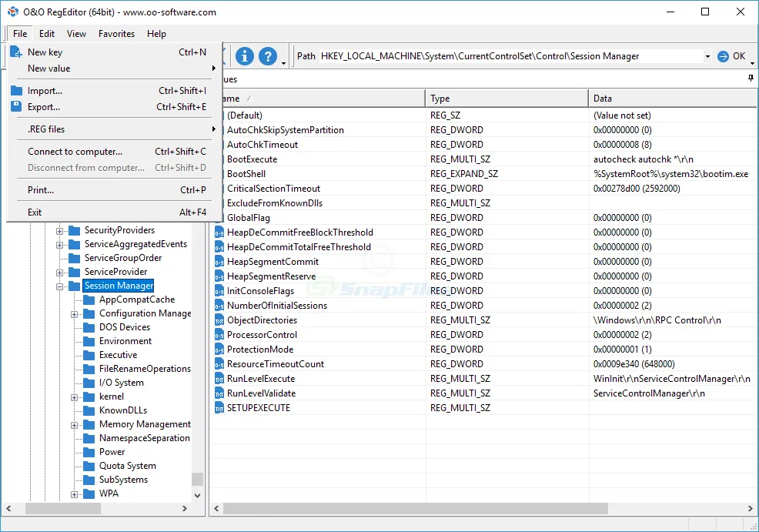
Task: Collapse the Session Manager tree node
Action: coord(59,286)
